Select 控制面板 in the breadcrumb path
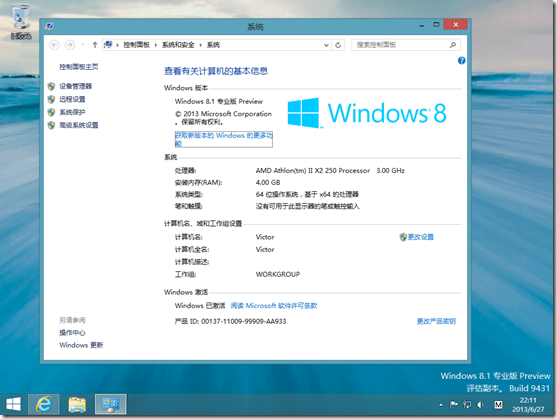This screenshot has height=419, width=557. point(136,45)
